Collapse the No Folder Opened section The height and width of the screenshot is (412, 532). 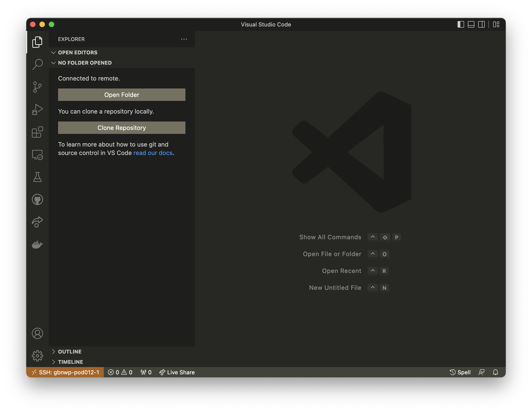[122, 63]
